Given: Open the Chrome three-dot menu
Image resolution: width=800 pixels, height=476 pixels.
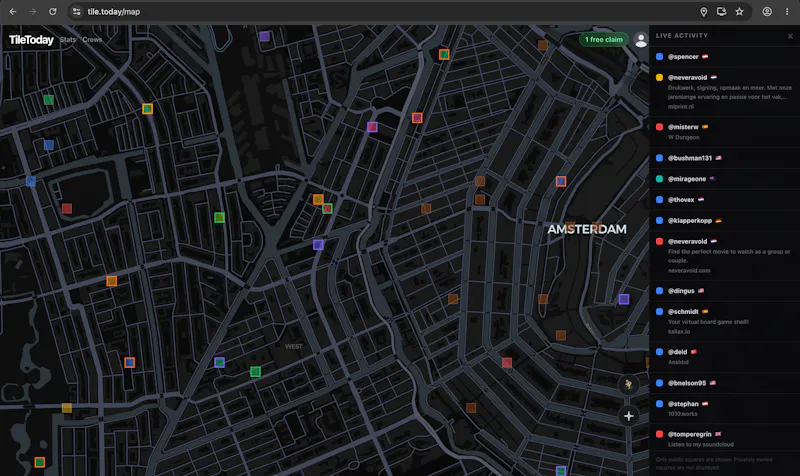Looking at the screenshot, I should (x=787, y=11).
